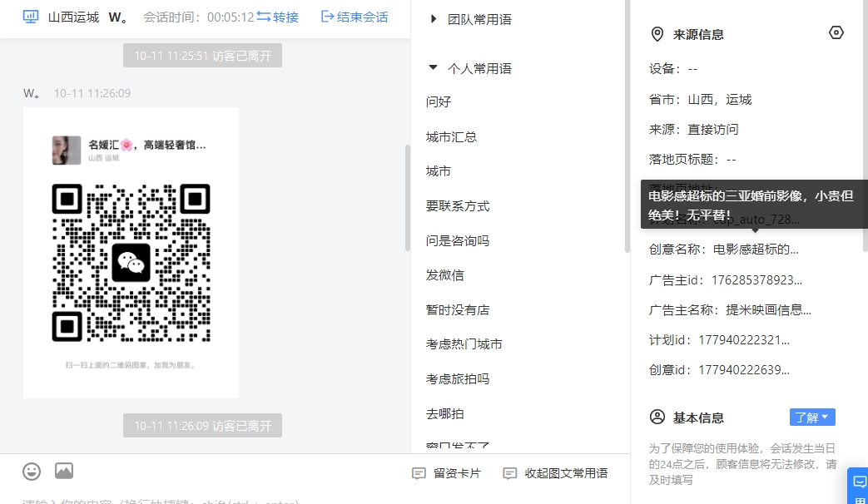Click the 10-11 11:26:09 访客已离开 notice
The height and width of the screenshot is (504, 868).
[x=202, y=426]
